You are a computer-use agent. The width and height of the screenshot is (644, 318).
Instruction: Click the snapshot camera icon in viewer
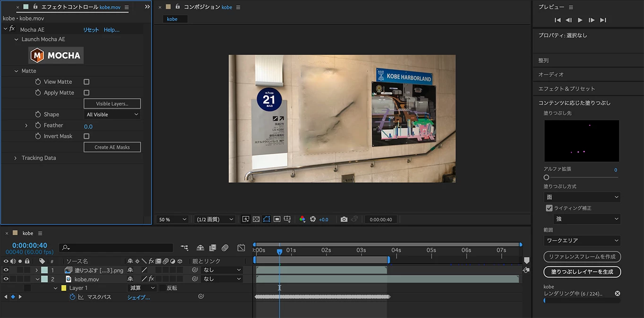344,219
